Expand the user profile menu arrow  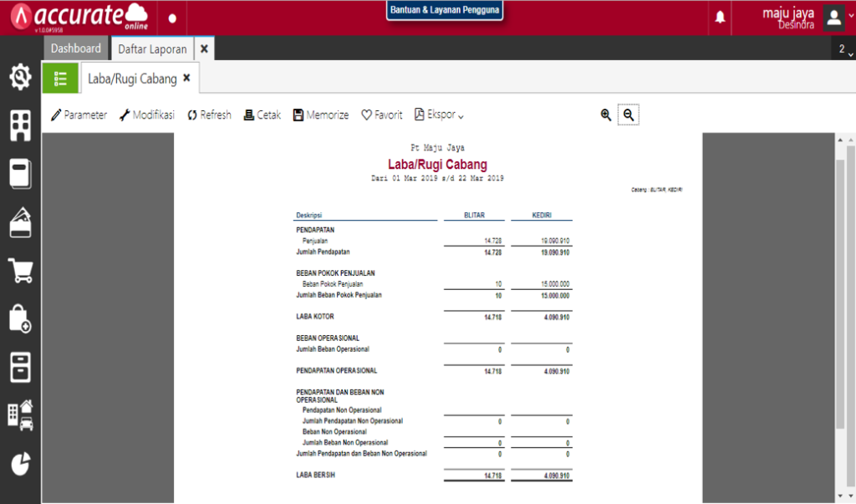850,16
